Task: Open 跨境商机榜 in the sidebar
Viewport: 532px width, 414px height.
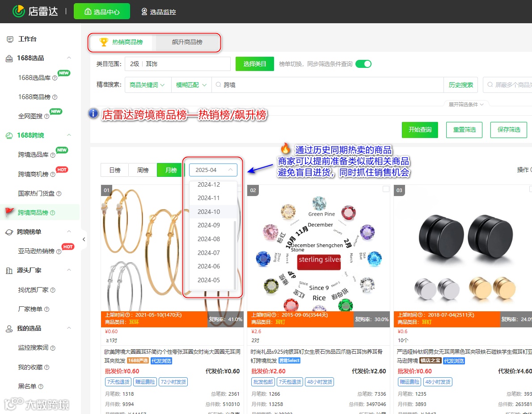Action: point(33,174)
